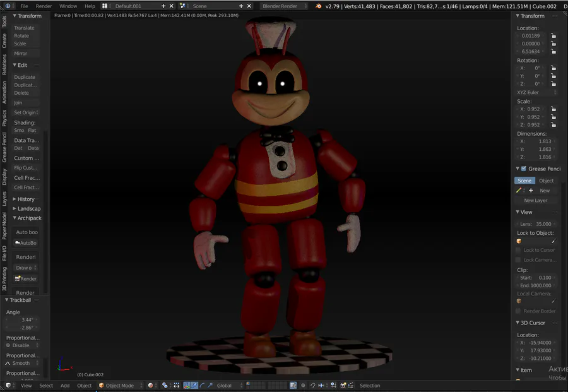
Task: Toggle lock of Rotation X value
Action: [553, 68]
